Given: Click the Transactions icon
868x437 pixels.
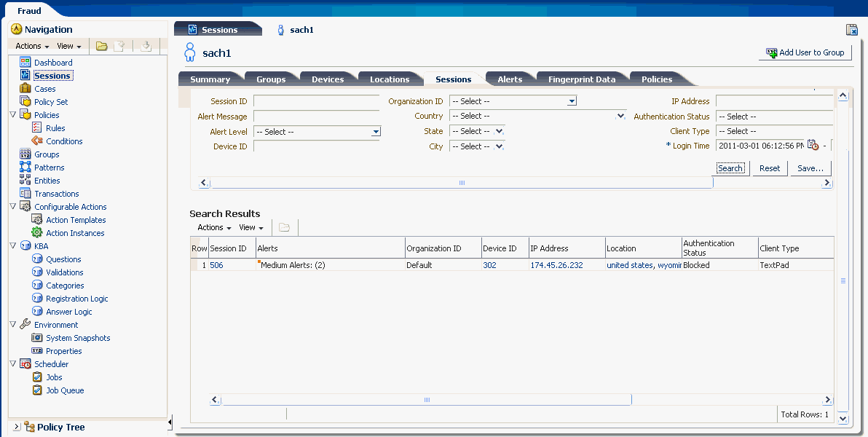Looking at the screenshot, I should (x=25, y=193).
